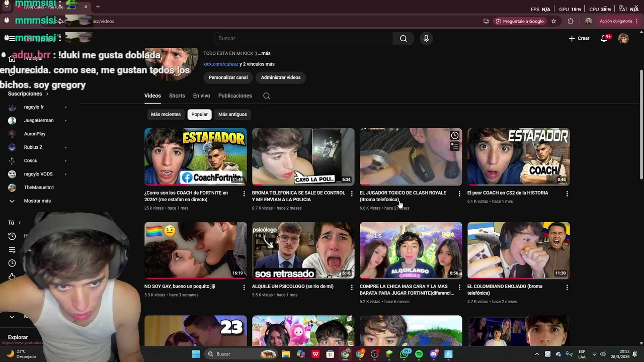
Task: Open Microsoft Store from the taskbar
Action: click(x=330, y=354)
